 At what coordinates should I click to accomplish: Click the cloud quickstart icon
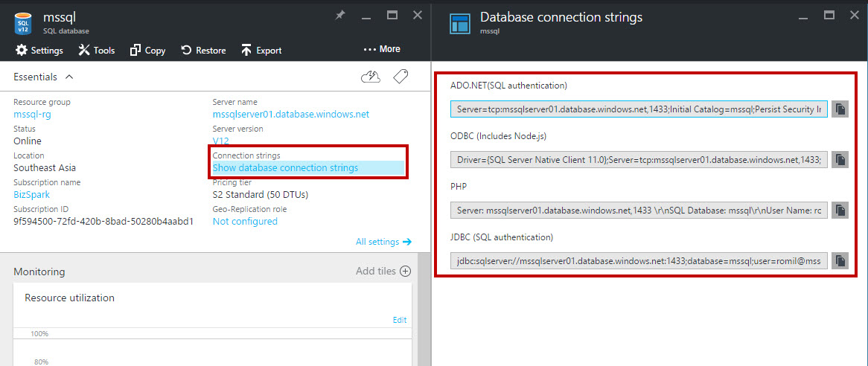pyautogui.click(x=370, y=77)
